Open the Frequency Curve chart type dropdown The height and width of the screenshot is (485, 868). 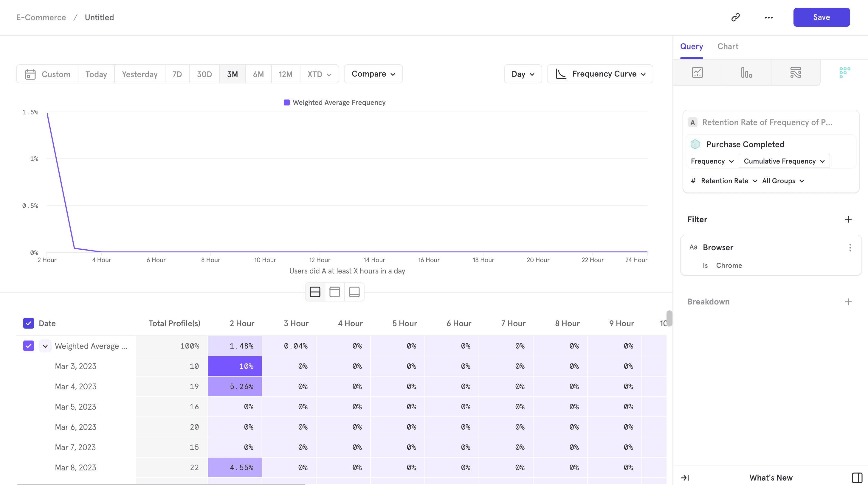click(x=600, y=74)
